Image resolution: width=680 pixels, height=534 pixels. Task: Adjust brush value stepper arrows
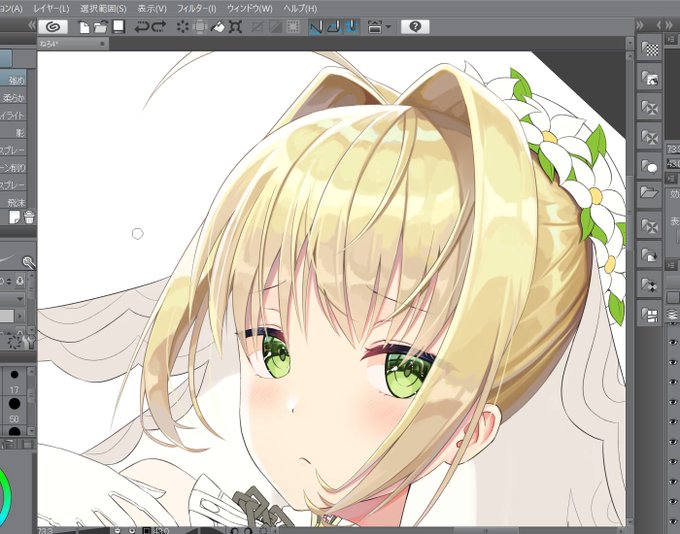9,282
